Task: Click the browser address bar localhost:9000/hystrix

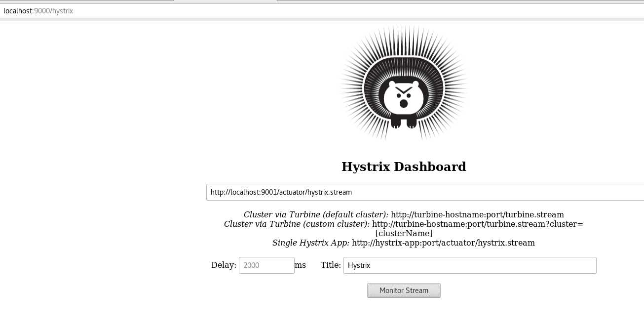Action: point(322,11)
